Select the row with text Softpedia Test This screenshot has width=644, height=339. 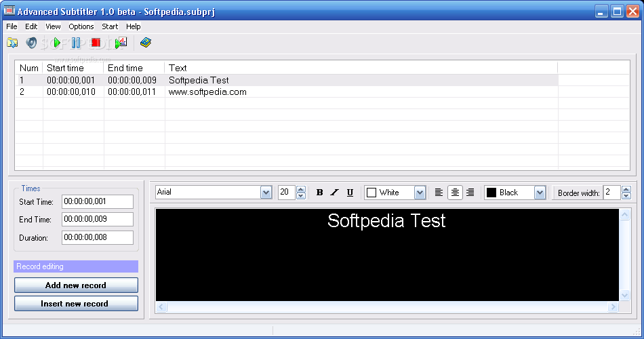tap(286, 80)
